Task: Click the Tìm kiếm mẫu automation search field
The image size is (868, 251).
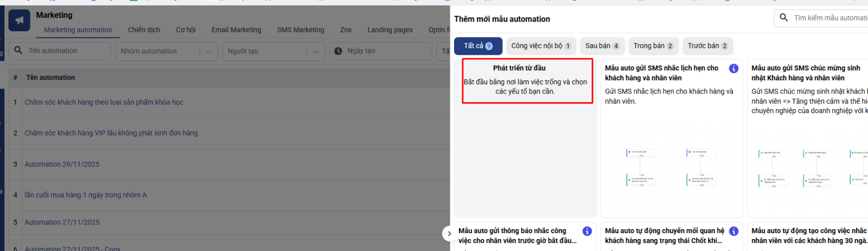Action: click(829, 18)
